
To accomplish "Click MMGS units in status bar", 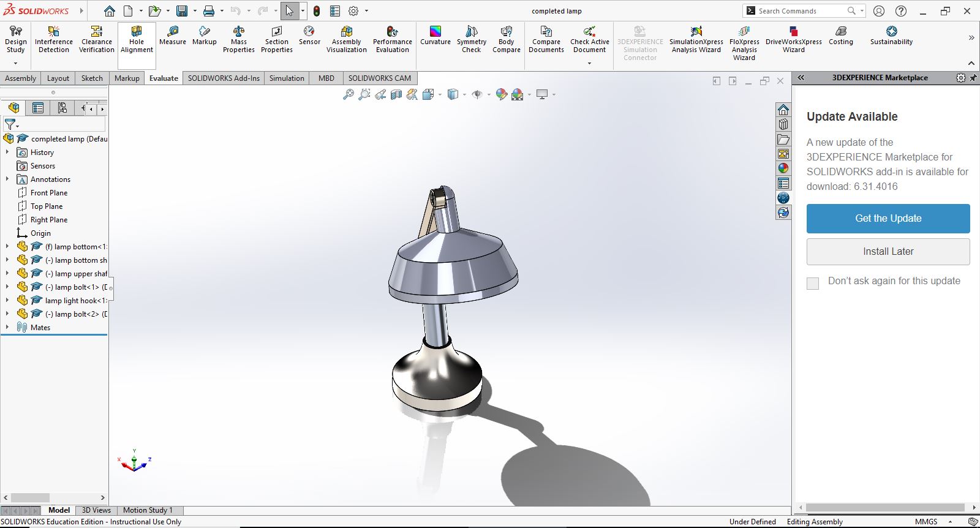I will click(x=926, y=522).
